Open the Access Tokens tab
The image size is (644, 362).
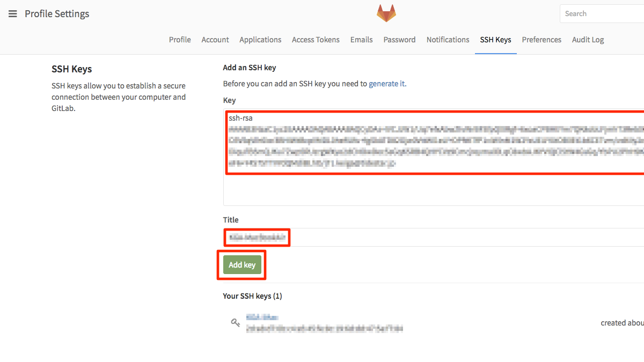[316, 40]
